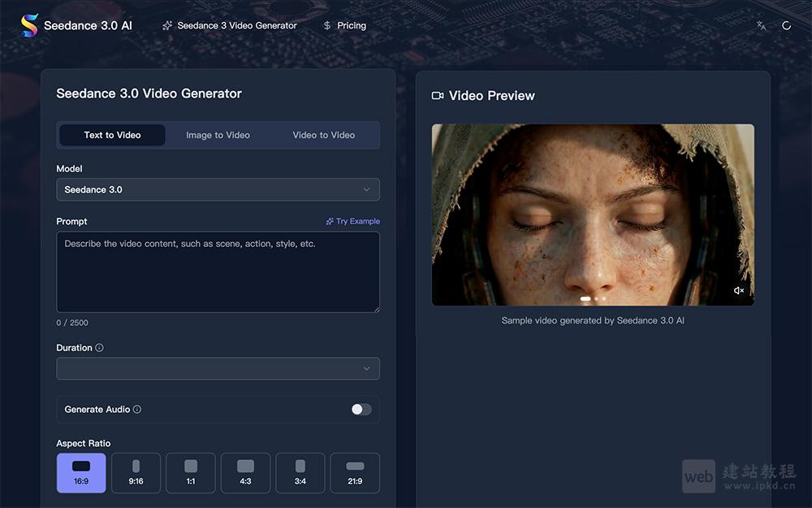This screenshot has width=812, height=508.
Task: Open the Model dropdown showing Seedance 3.0
Action: pyautogui.click(x=218, y=189)
